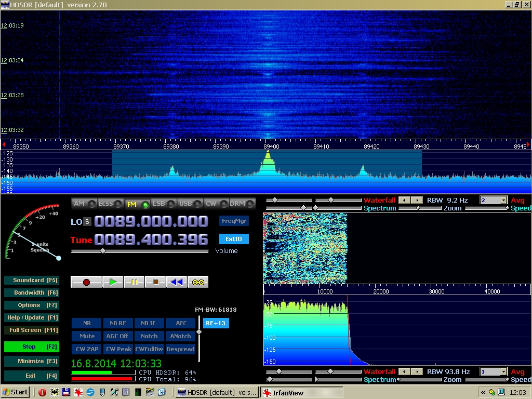Switch to Full Screen [F11]
The height and width of the screenshot is (399, 532).
(x=32, y=330)
